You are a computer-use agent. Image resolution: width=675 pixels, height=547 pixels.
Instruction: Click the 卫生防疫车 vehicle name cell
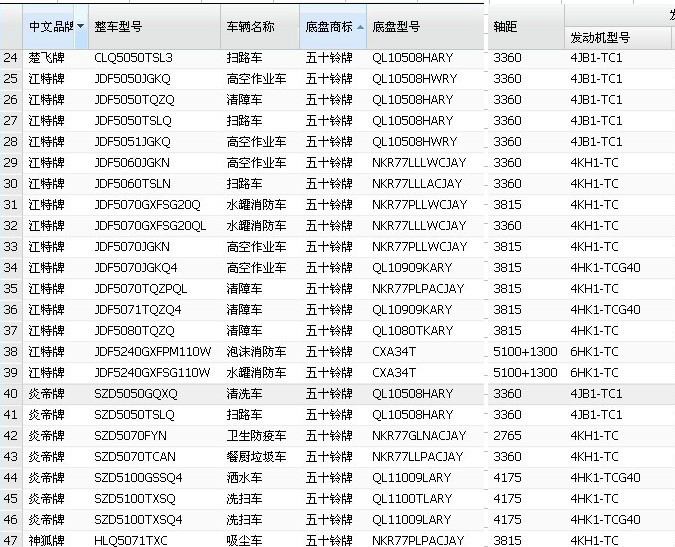[x=256, y=436]
